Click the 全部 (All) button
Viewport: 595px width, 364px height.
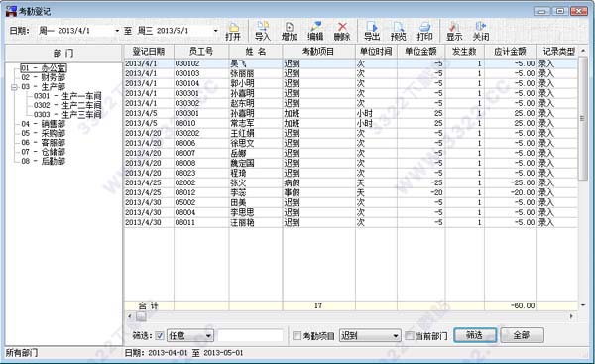522,335
